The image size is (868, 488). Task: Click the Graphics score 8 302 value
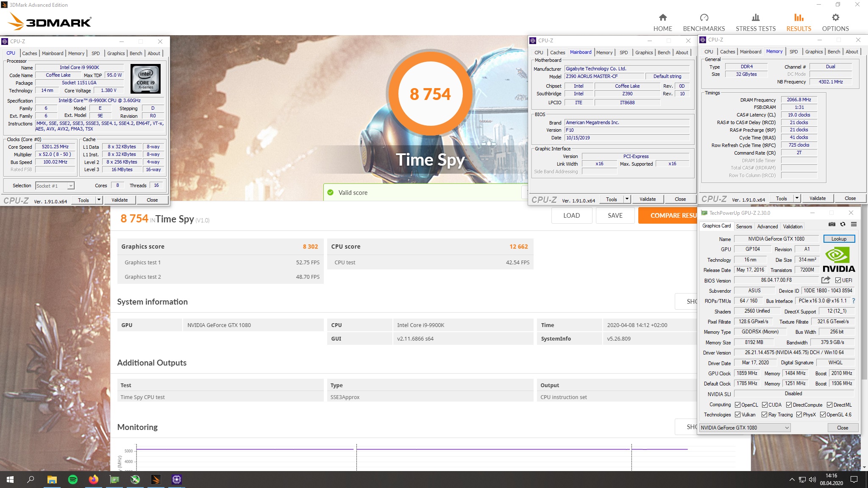[310, 246]
